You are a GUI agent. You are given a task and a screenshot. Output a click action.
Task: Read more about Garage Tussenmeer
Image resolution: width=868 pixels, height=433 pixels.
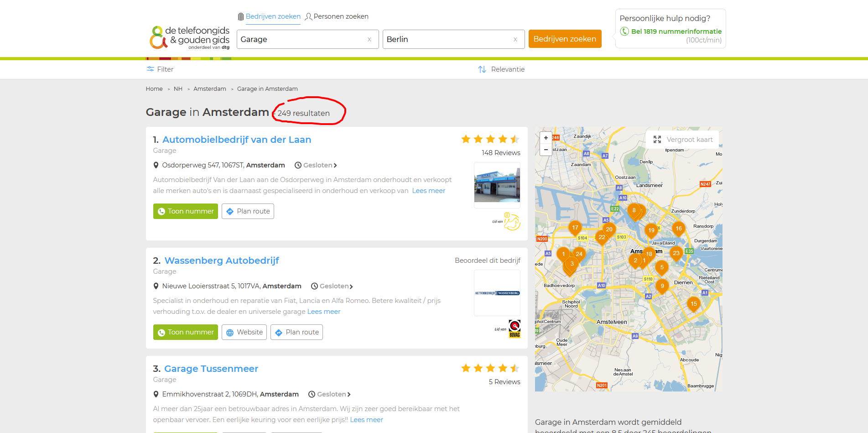(367, 420)
